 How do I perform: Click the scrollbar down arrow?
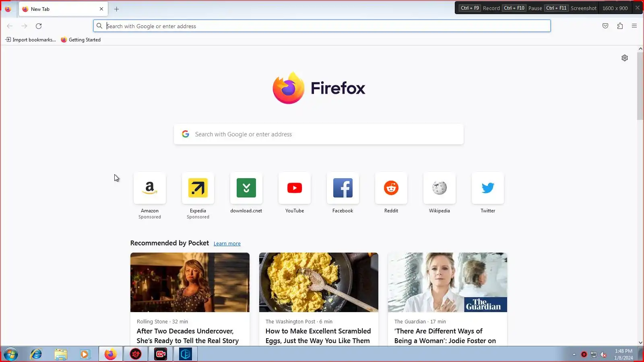click(x=640, y=343)
